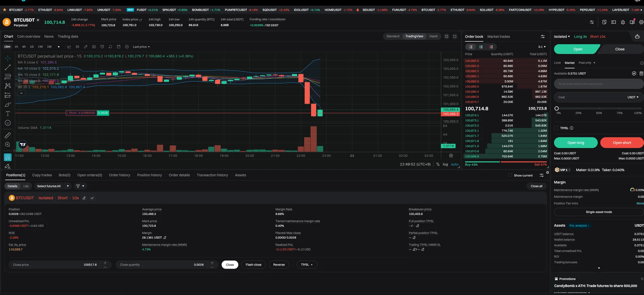Open the trading bot icon
644x295 pixels.
coord(637,37)
